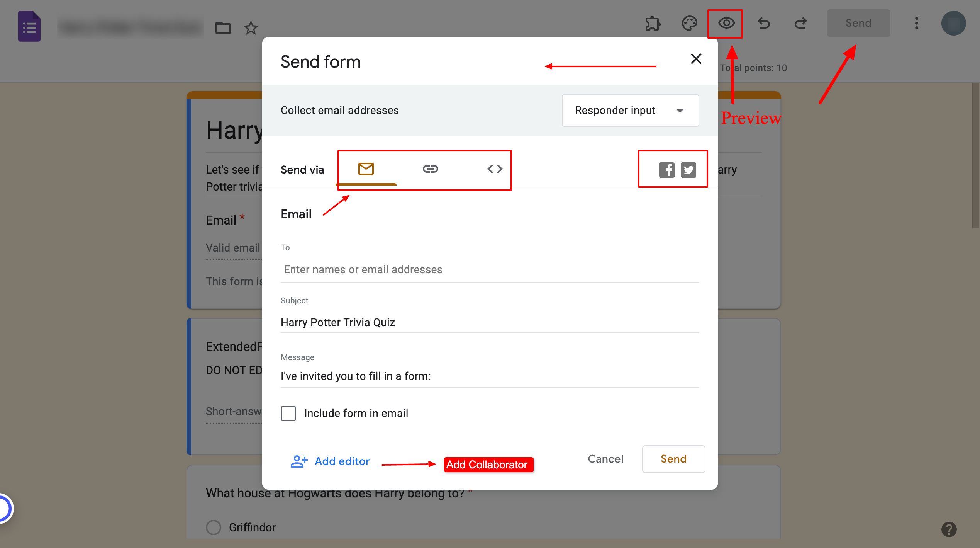Open the add-ons puzzle icon
The height and width of the screenshot is (548, 980).
pyautogui.click(x=653, y=23)
